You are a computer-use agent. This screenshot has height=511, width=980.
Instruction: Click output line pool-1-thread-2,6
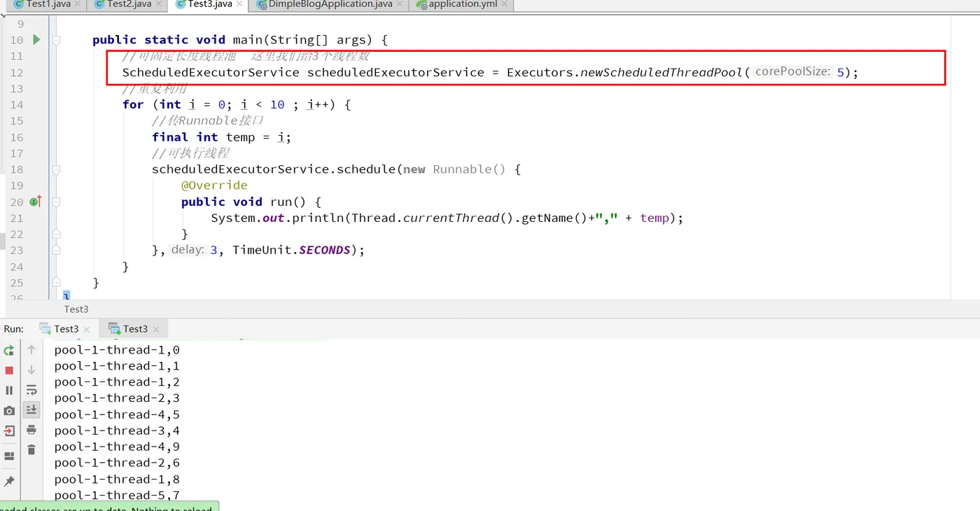pyautogui.click(x=117, y=463)
